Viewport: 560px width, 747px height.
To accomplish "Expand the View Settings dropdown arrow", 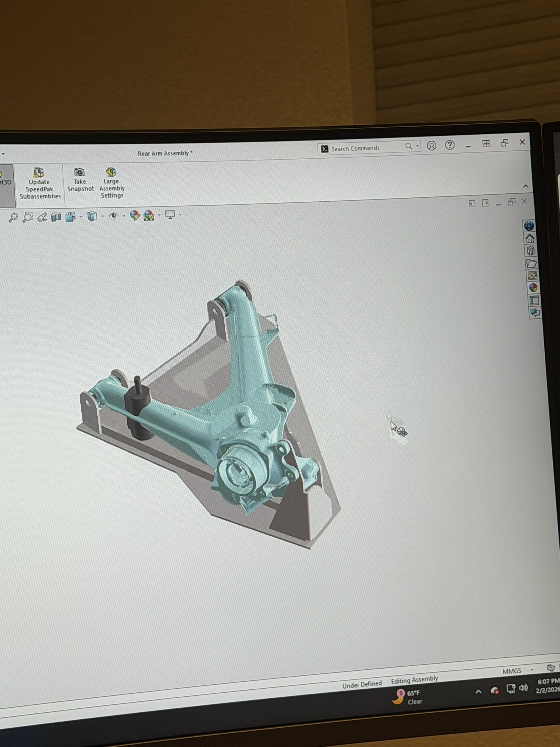I will point(180,214).
